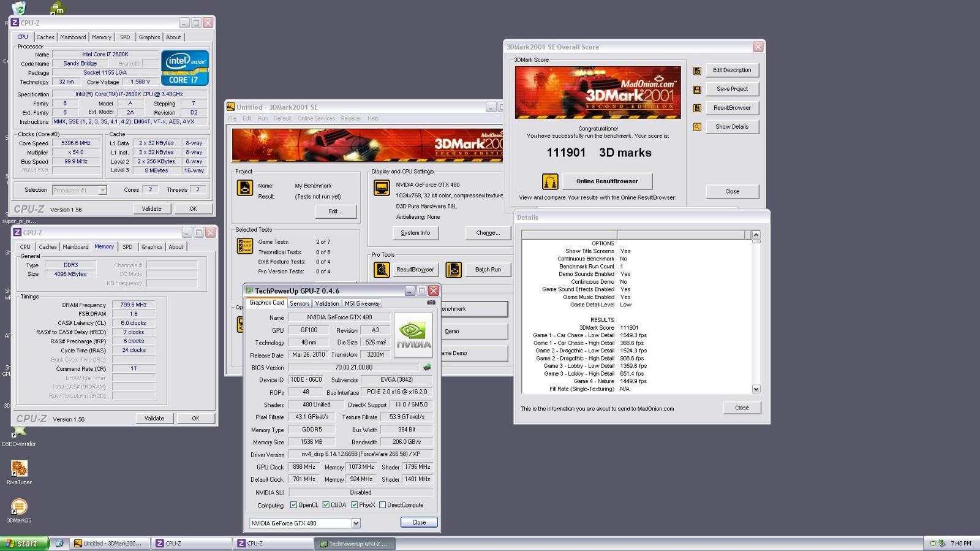The height and width of the screenshot is (551, 980).
Task: Click the Edit Description icon in score window
Action: pyautogui.click(x=697, y=71)
